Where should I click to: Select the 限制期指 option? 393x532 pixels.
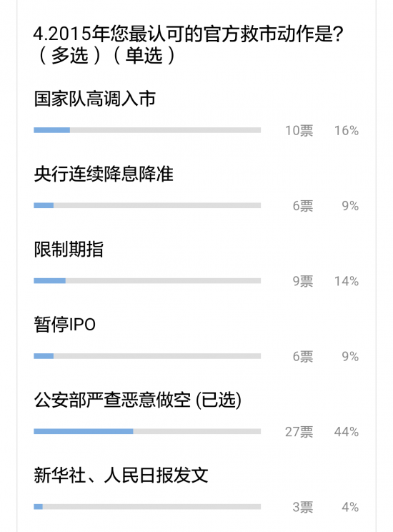[x=69, y=250]
